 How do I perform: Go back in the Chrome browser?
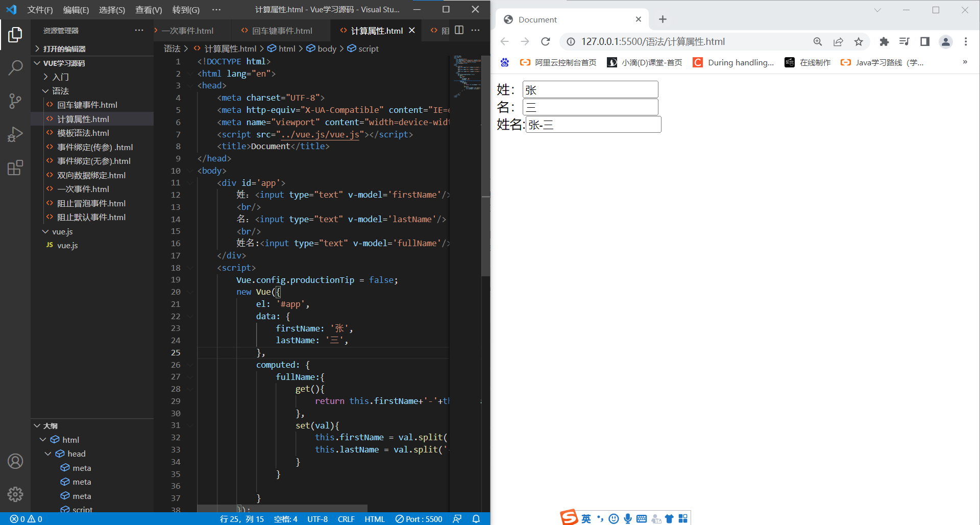pyautogui.click(x=504, y=41)
